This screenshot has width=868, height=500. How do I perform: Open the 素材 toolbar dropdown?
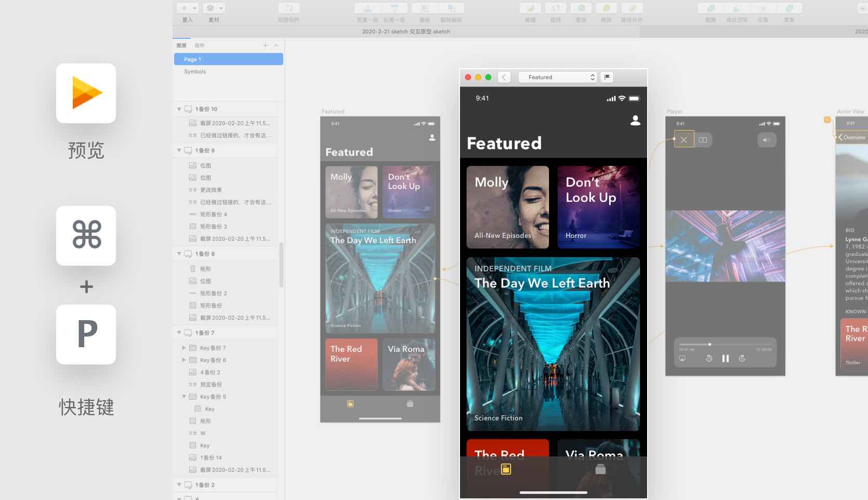coord(214,8)
